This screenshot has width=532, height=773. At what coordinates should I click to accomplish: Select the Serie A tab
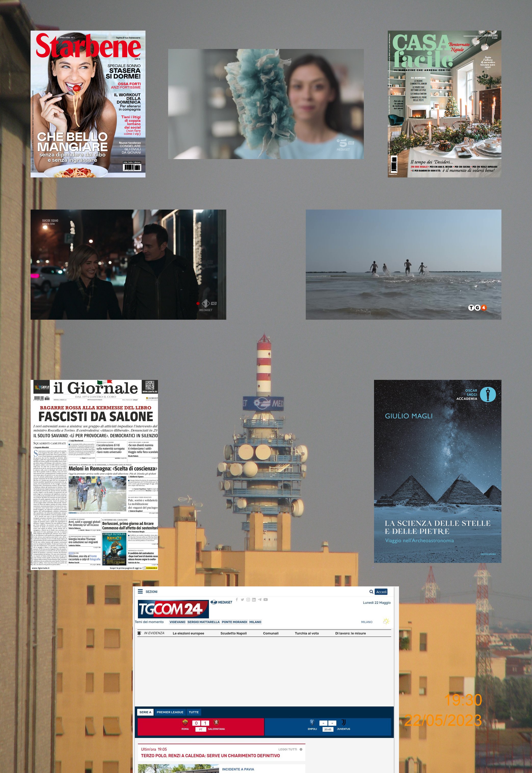coord(145,712)
